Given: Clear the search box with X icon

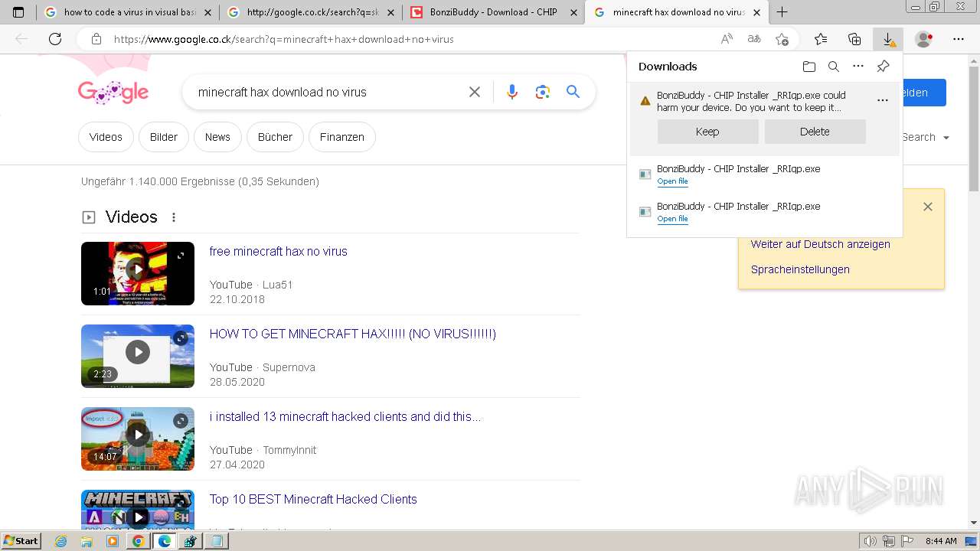Looking at the screenshot, I should pos(475,92).
